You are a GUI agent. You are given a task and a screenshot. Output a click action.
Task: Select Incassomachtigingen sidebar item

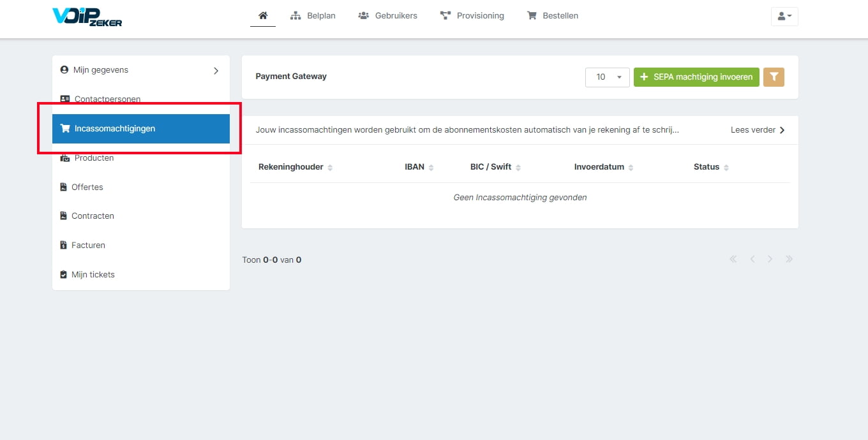tap(140, 129)
